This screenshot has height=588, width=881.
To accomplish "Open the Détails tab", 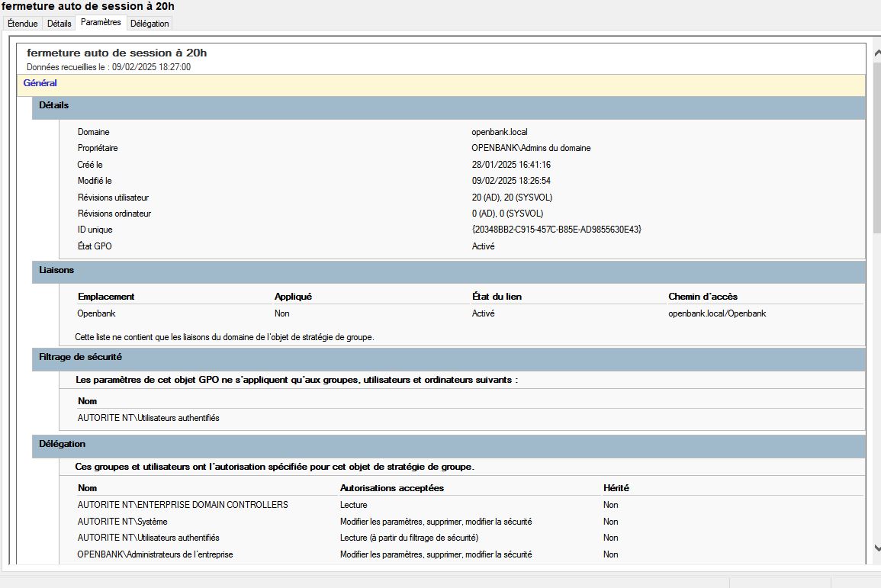I will (x=59, y=24).
